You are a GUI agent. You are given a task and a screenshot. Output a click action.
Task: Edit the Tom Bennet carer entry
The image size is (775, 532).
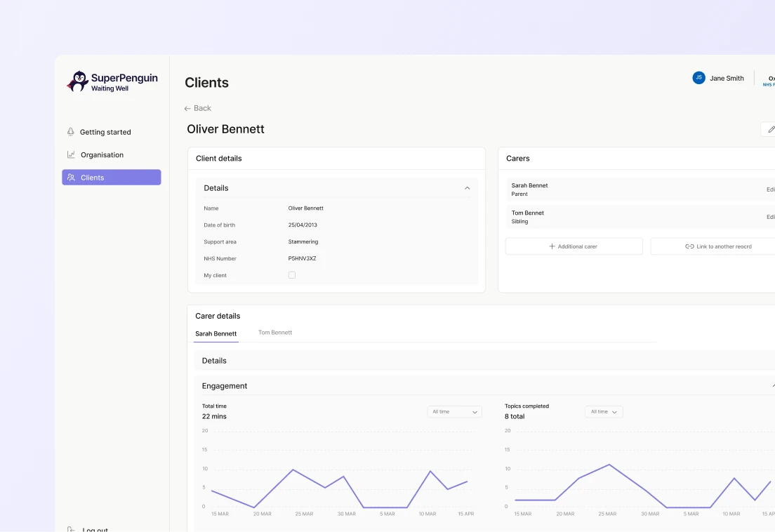click(x=771, y=218)
